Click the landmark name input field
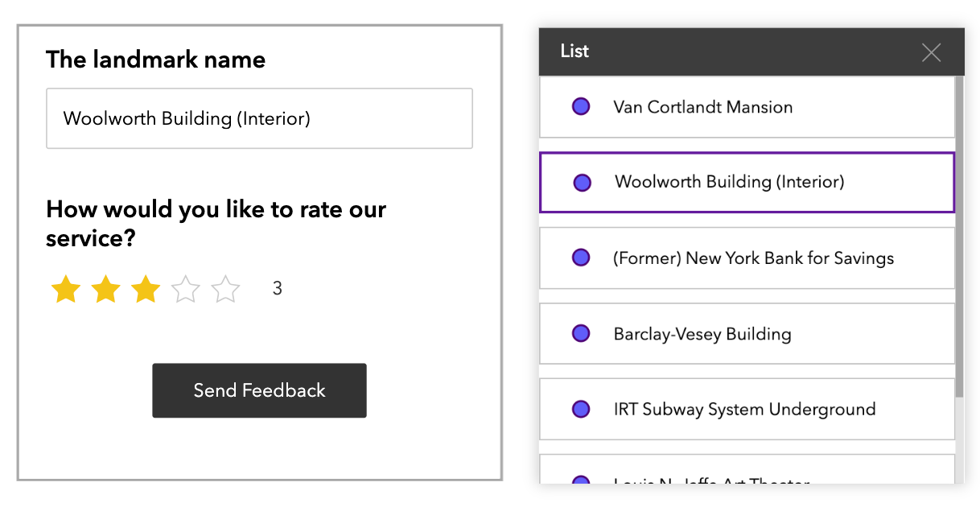 point(259,118)
